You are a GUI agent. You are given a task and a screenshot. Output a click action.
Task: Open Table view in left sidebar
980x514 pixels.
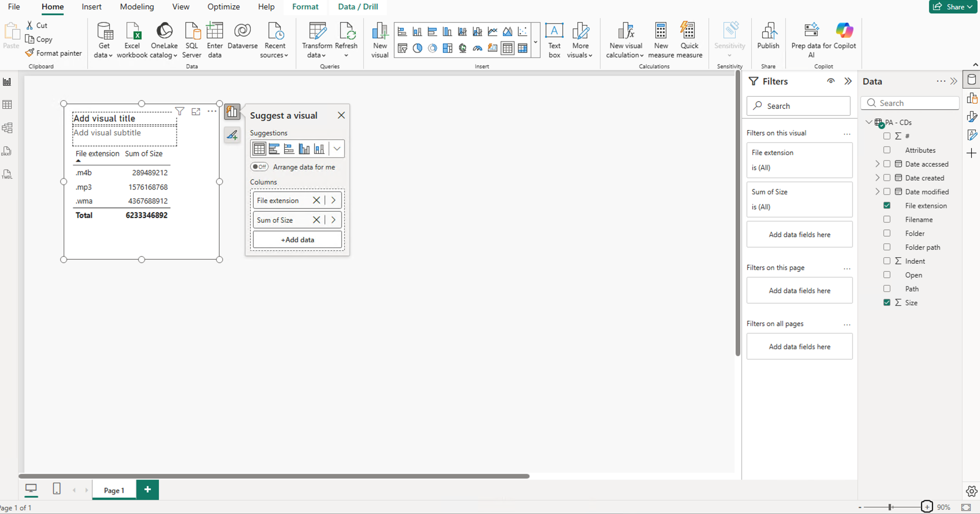(x=7, y=105)
